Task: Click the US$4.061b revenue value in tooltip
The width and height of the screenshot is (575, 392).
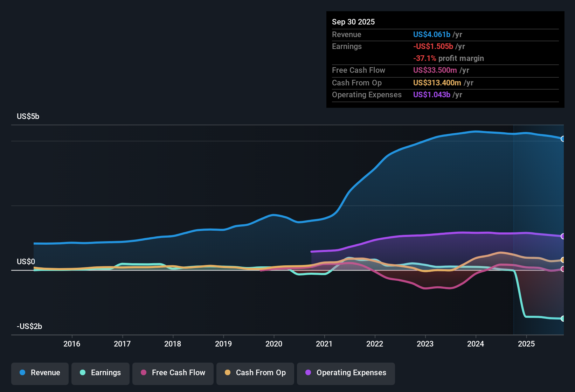Action: click(x=431, y=34)
